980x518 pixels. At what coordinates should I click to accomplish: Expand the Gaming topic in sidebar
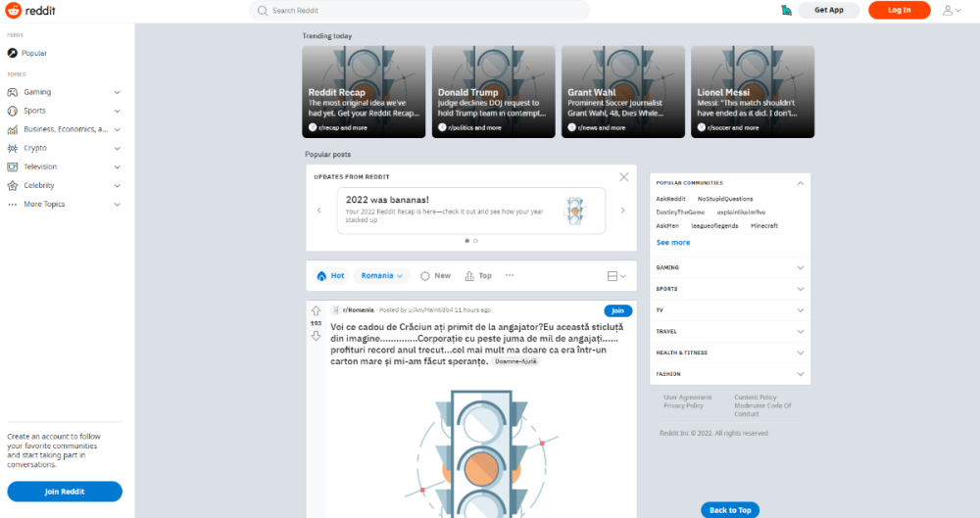point(117,92)
